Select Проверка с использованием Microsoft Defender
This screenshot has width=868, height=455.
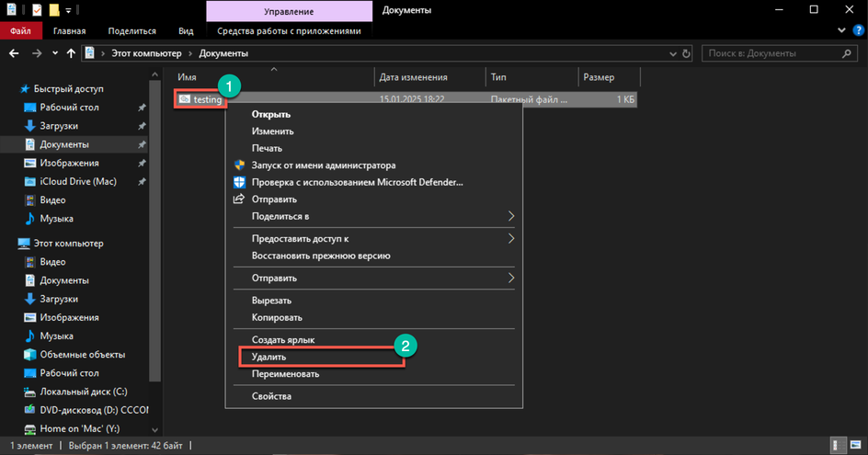373,182
